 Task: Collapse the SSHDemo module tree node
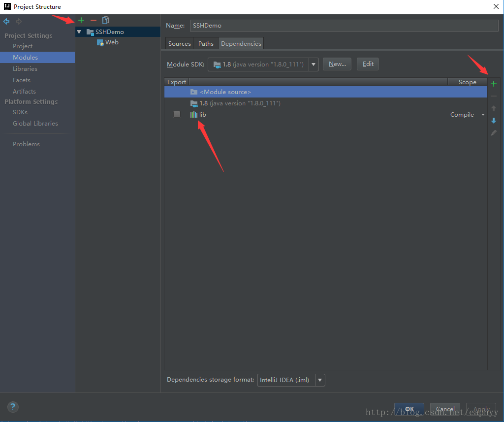pyautogui.click(x=79, y=32)
